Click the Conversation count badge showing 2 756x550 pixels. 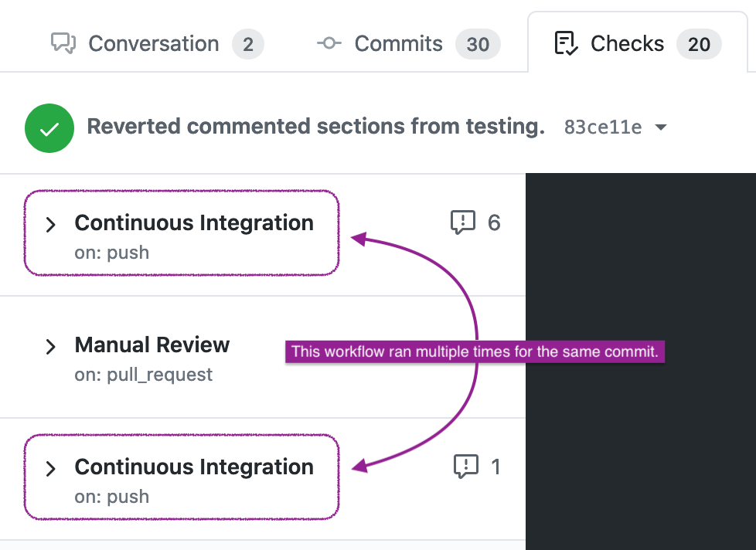248,44
